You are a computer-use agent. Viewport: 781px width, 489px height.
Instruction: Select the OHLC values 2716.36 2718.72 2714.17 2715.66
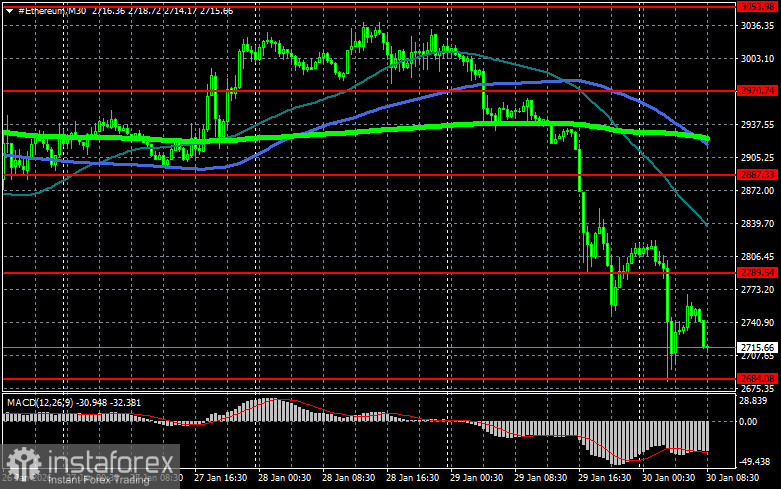(x=162, y=10)
